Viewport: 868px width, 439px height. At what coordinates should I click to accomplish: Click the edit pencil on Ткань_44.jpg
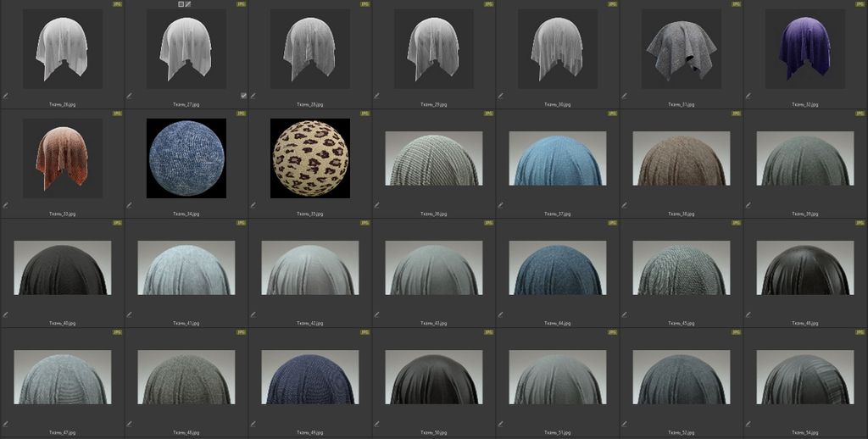(501, 314)
